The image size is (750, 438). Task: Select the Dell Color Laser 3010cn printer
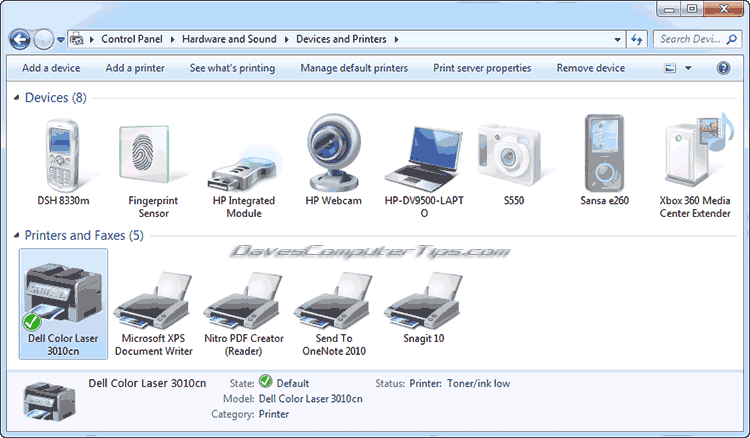[x=63, y=304]
